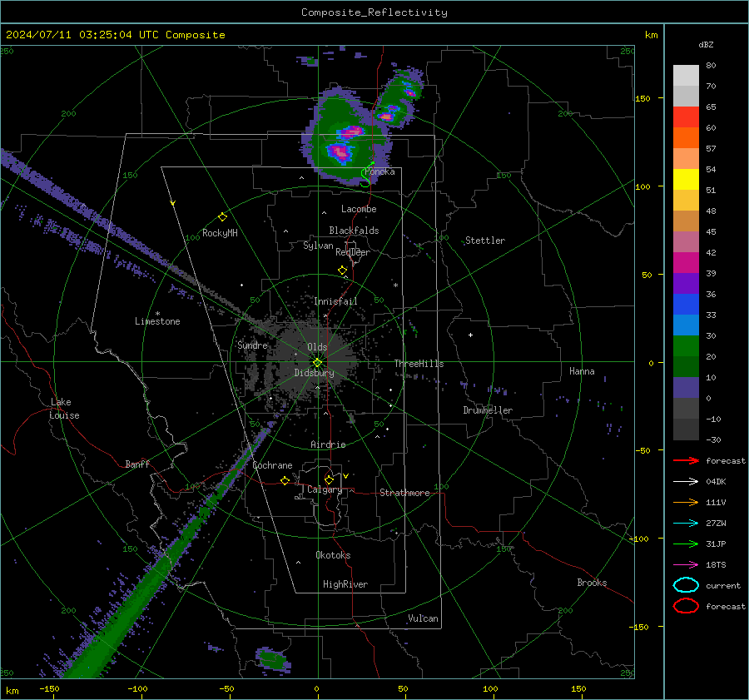Click the red 65 dBZ legend swatch

[686, 117]
